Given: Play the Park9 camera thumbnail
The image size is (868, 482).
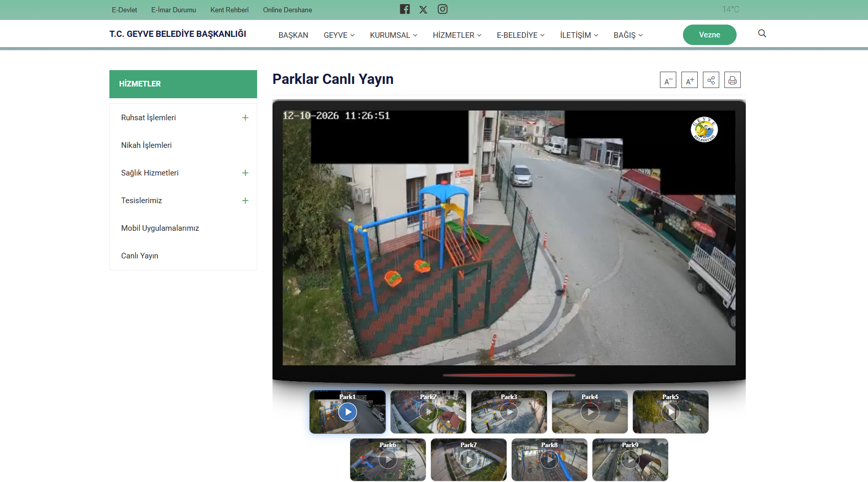Looking at the screenshot, I should pyautogui.click(x=630, y=460).
